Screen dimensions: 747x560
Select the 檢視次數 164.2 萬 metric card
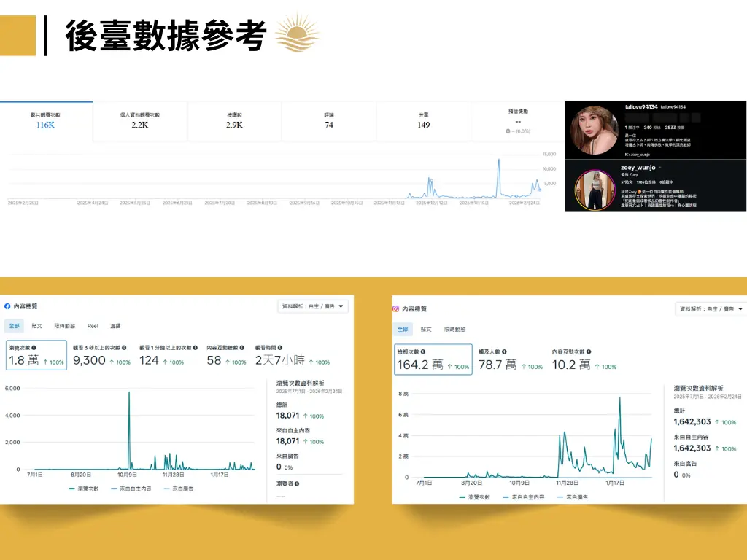click(x=433, y=359)
